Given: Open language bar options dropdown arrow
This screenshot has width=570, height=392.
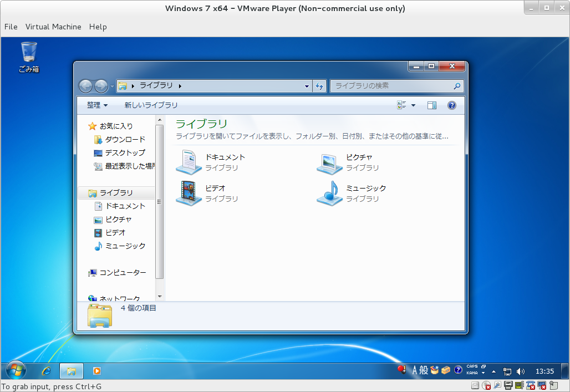Looking at the screenshot, I should pyautogui.click(x=483, y=373).
